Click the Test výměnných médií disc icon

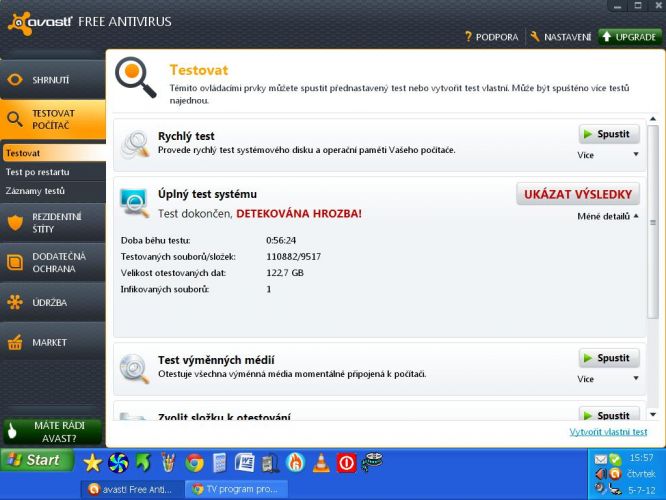[134, 368]
